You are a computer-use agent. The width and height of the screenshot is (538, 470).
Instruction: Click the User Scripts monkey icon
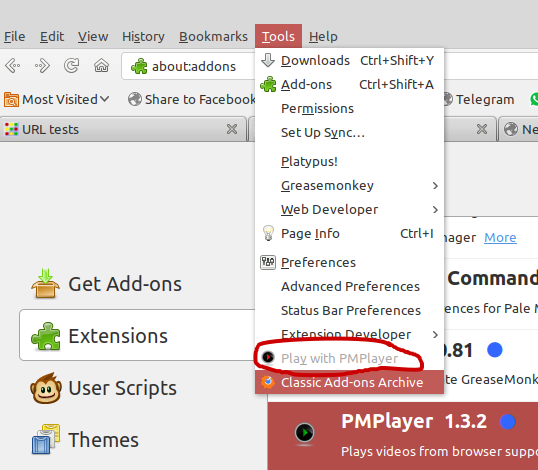pyautogui.click(x=46, y=388)
